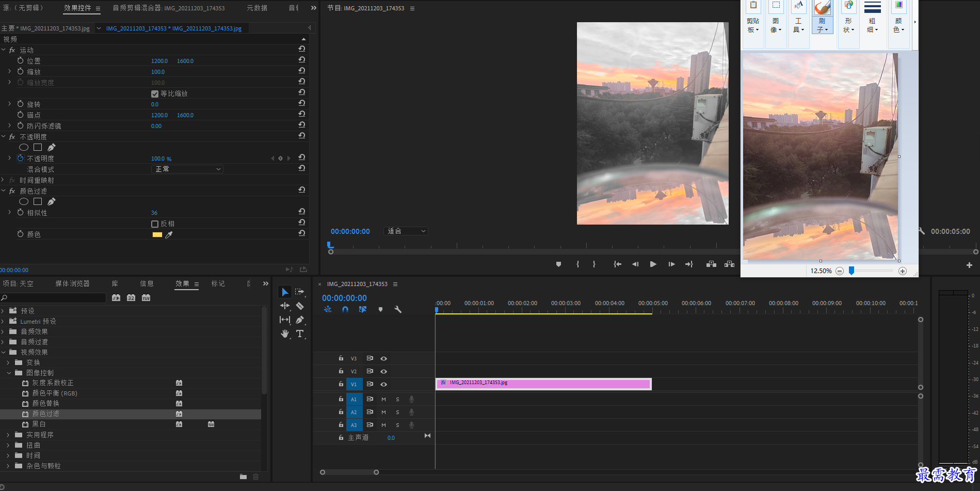Click the Play button in Program monitor
Image resolution: width=980 pixels, height=491 pixels.
click(653, 264)
